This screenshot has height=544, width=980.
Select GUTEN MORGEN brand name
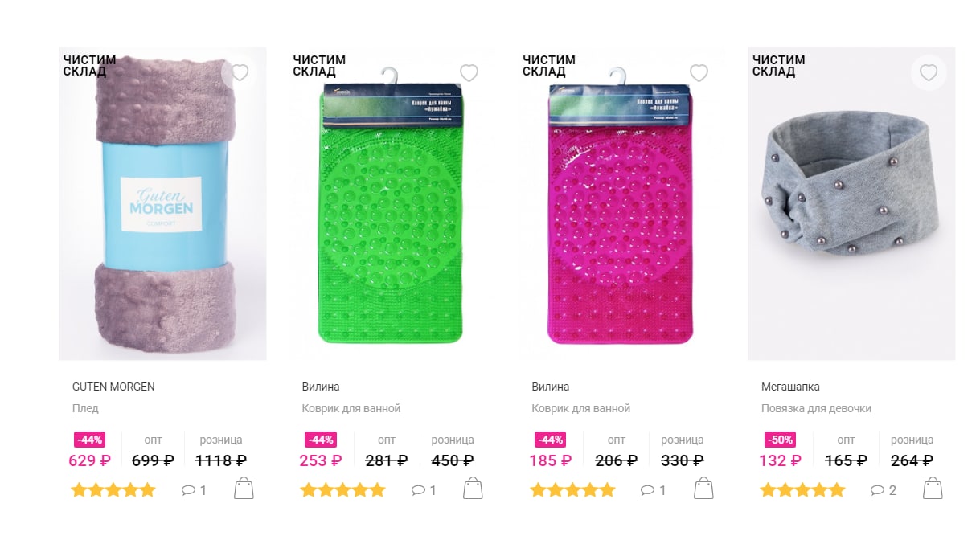click(113, 387)
